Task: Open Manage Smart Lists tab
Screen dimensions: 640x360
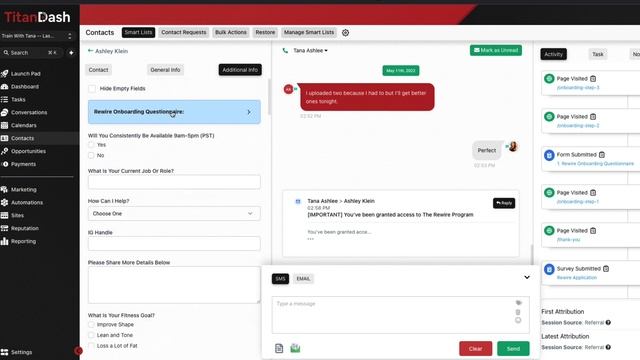Action: coord(309,32)
